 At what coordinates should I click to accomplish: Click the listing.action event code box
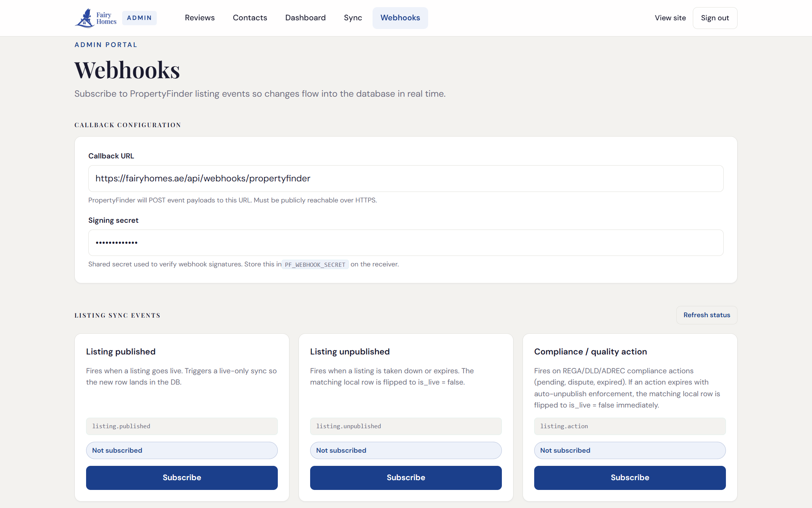[x=630, y=426]
